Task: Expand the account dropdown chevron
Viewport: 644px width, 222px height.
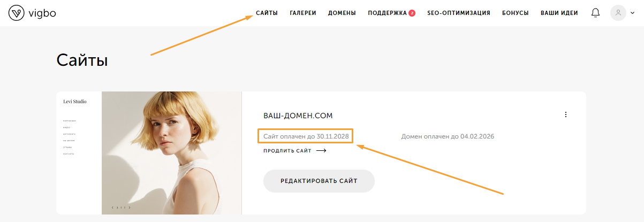Action: 632,13
